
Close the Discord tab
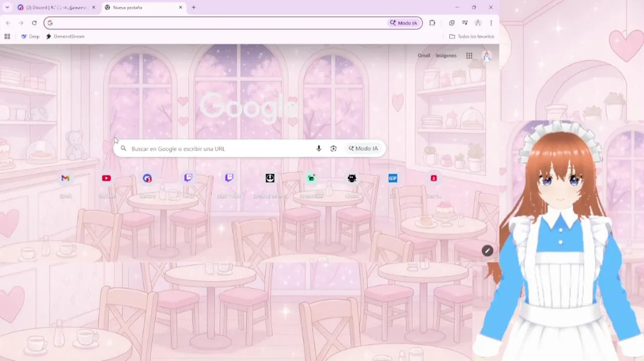tap(93, 8)
